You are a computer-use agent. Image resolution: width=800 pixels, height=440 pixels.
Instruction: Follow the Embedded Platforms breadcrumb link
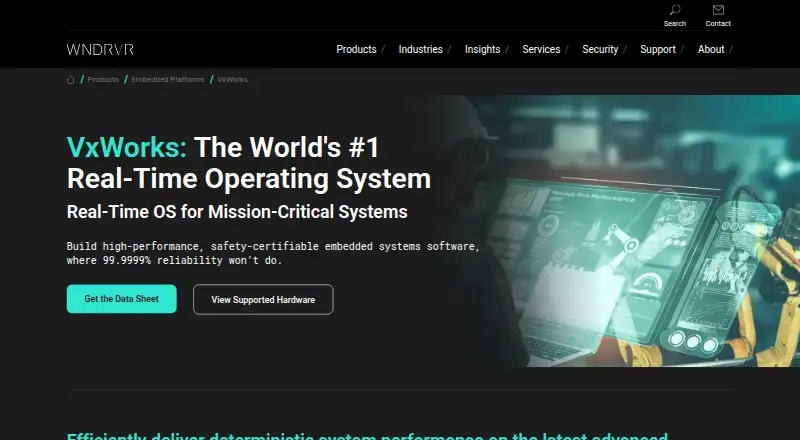[x=168, y=80]
